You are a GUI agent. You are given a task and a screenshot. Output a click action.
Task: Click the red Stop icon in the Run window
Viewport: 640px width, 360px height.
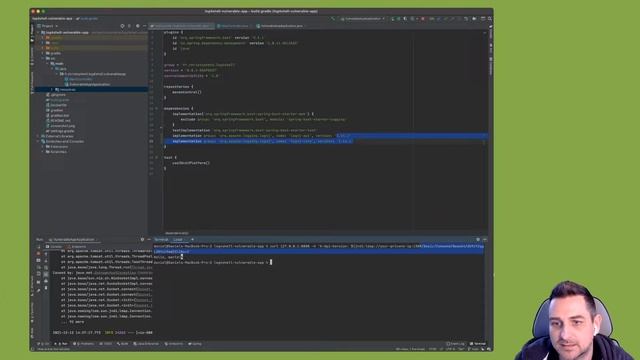(38, 253)
